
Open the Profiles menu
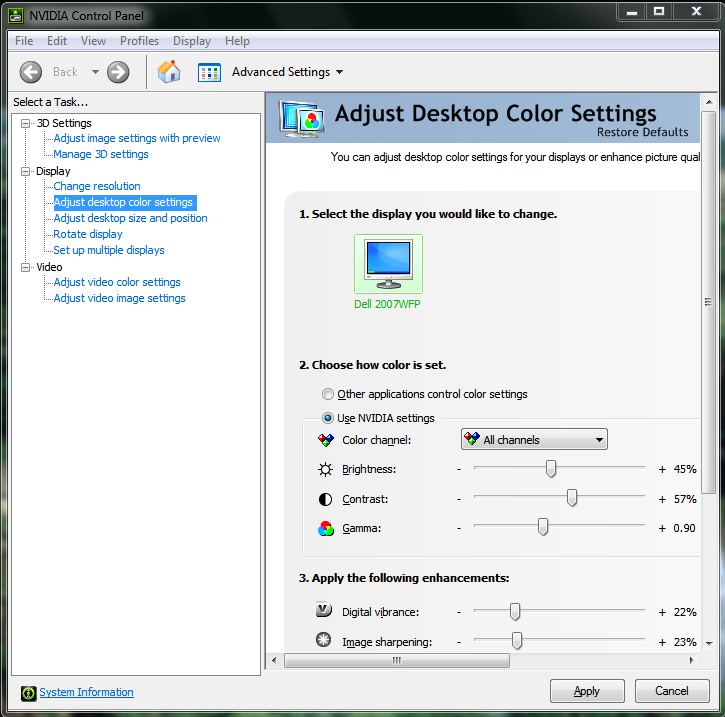pyautogui.click(x=139, y=41)
